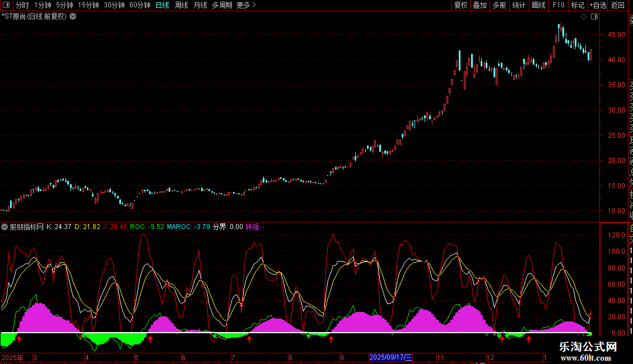Expand dropdown next to *ST原尚 title

click(73, 17)
